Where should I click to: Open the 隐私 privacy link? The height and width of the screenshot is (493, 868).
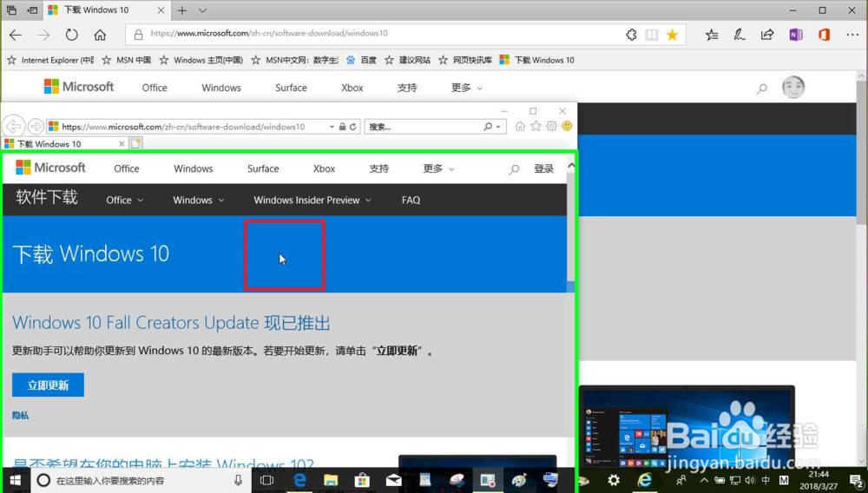[21, 416]
